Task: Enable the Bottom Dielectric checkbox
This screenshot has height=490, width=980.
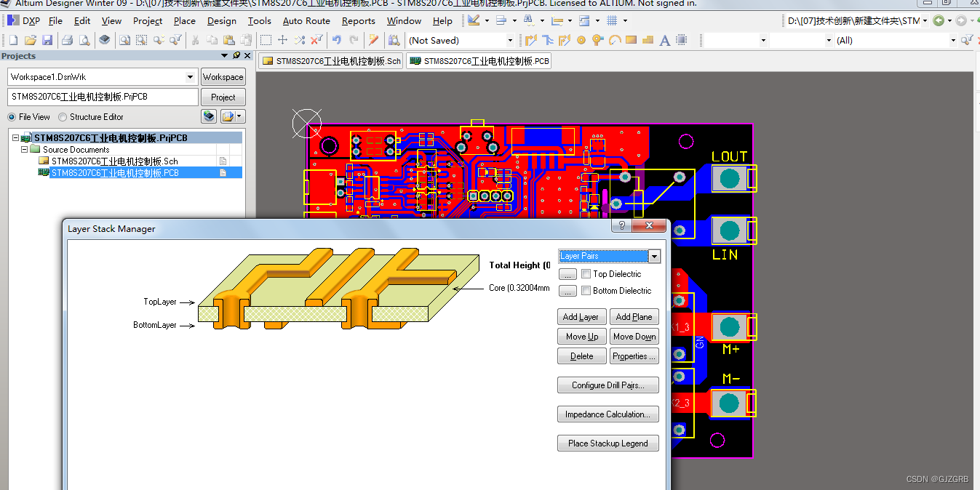Action: 586,291
